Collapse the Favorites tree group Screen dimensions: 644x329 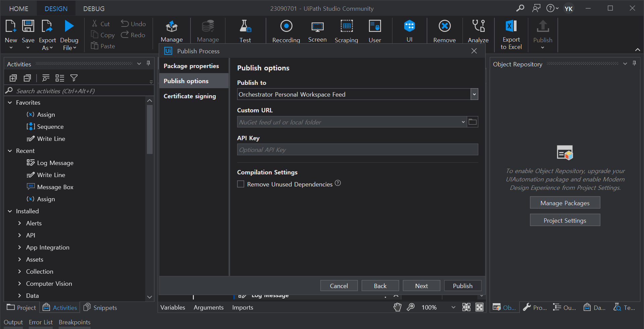10,103
